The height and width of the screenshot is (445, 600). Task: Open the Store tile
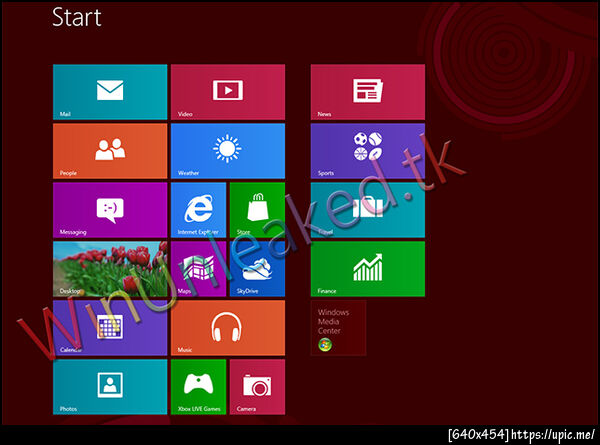[x=257, y=210]
